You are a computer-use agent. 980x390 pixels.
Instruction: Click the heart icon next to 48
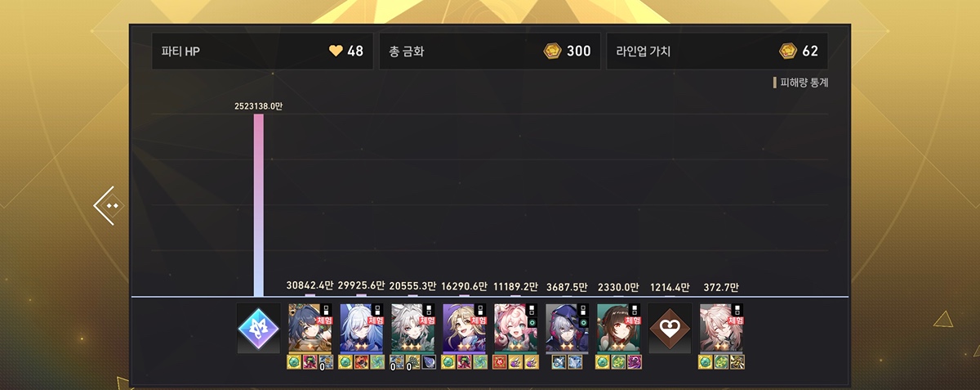click(x=335, y=51)
